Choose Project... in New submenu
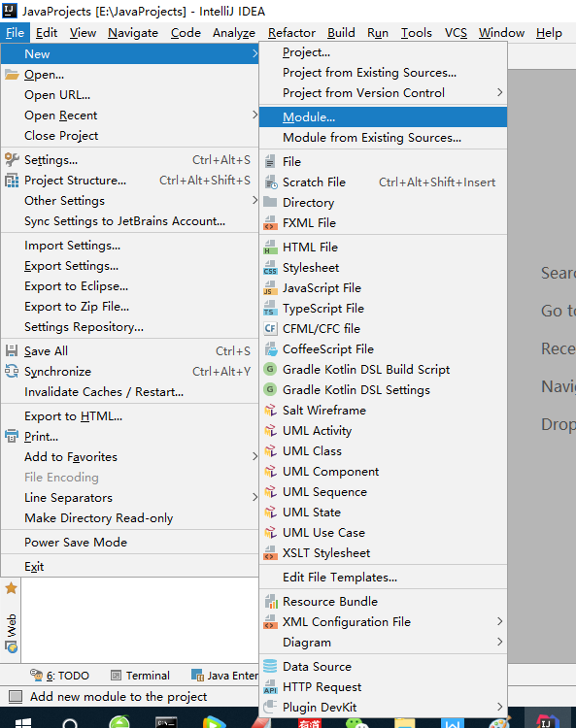The width and height of the screenshot is (576, 728). click(383, 52)
